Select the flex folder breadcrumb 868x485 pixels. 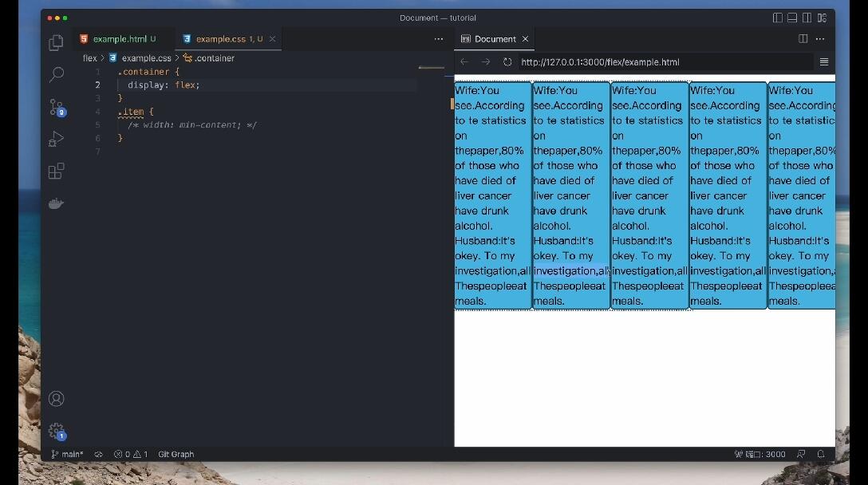[x=89, y=58]
